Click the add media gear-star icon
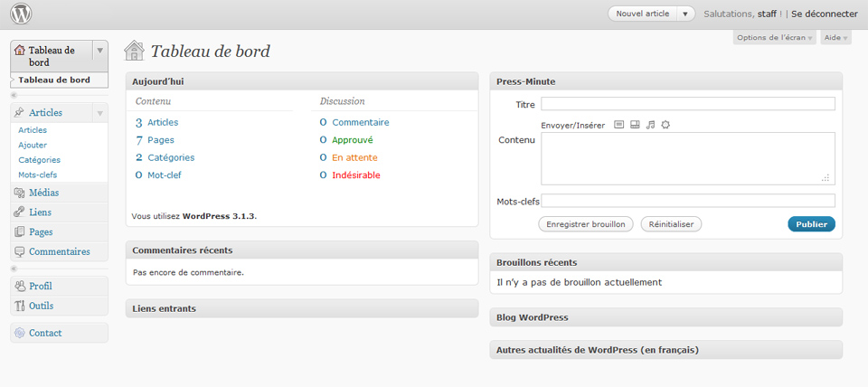 [x=666, y=125]
